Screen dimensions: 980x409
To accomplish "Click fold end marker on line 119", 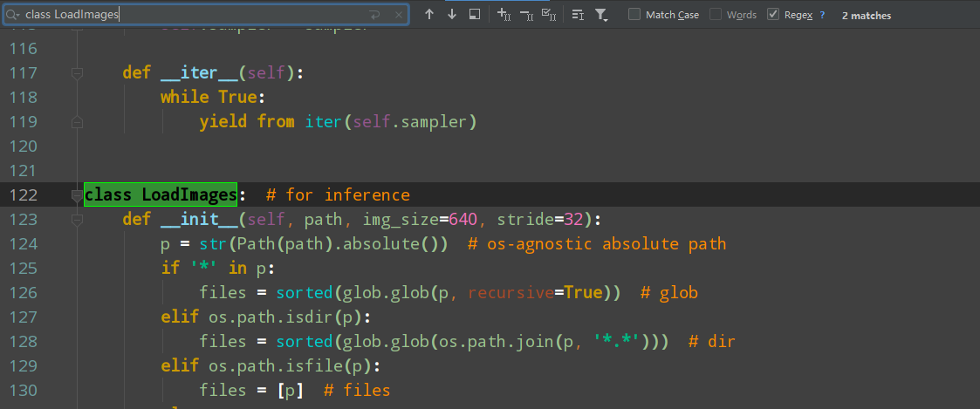I will pos(78,122).
